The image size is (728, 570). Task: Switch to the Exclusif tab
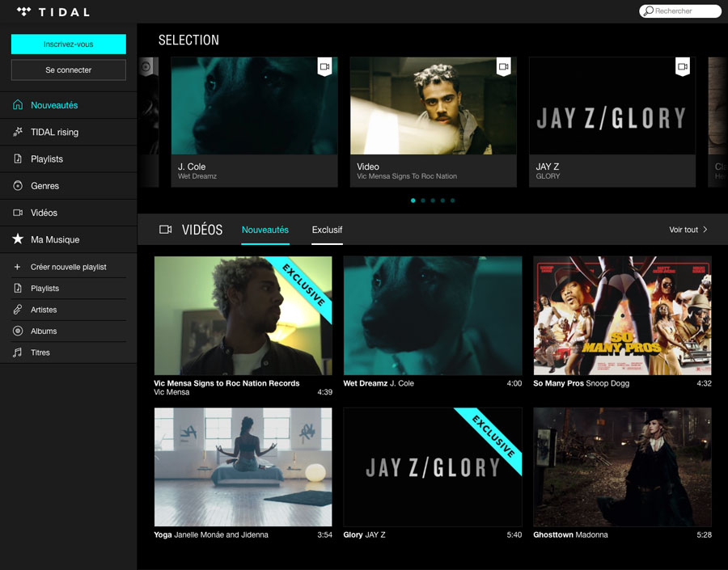[327, 230]
